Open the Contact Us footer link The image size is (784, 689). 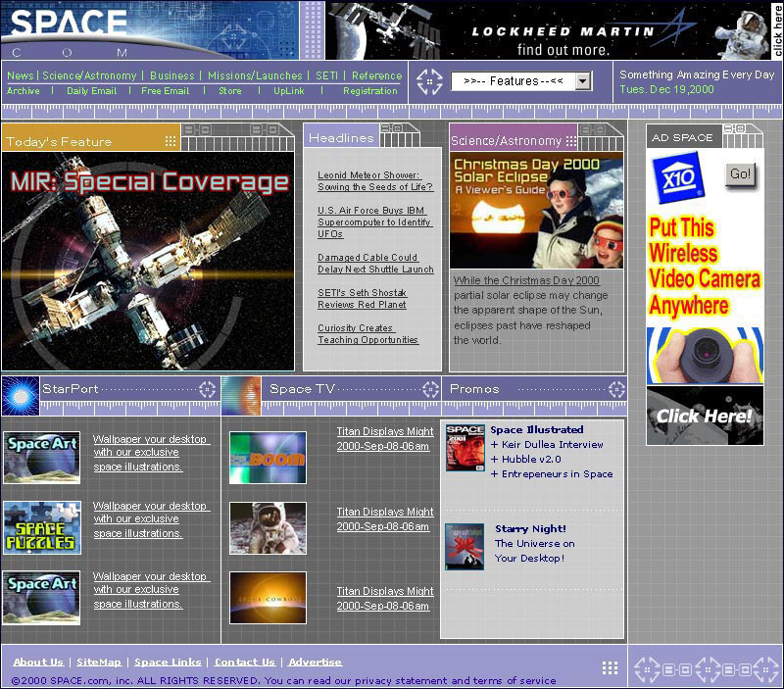(244, 662)
